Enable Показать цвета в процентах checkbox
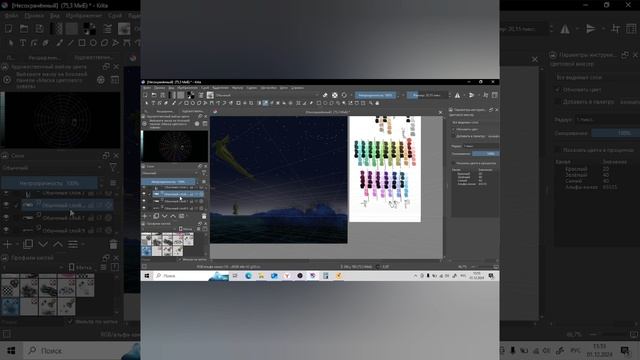The height and width of the screenshot is (360, 640). (x=453, y=163)
